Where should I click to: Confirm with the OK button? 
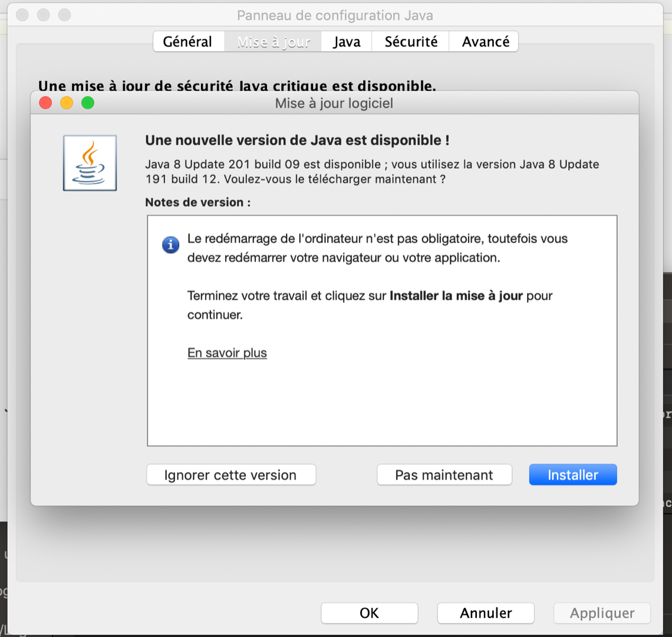click(x=369, y=613)
